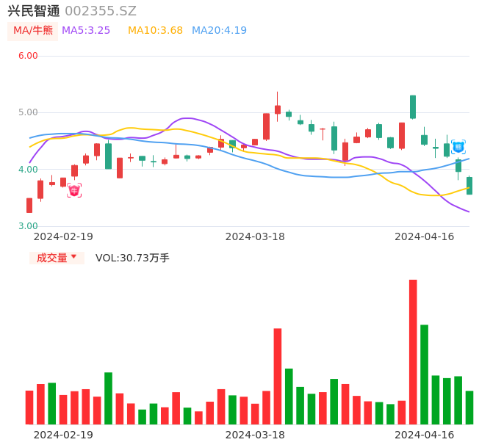The width and height of the screenshot is (504, 445).
Task: Click the MA10:3.68 yellow legend label
Action: [x=155, y=31]
